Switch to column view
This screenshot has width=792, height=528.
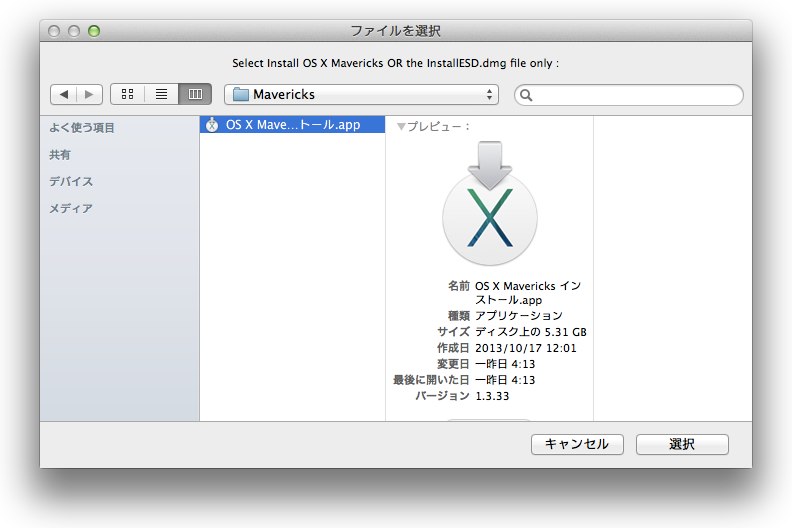click(x=195, y=94)
